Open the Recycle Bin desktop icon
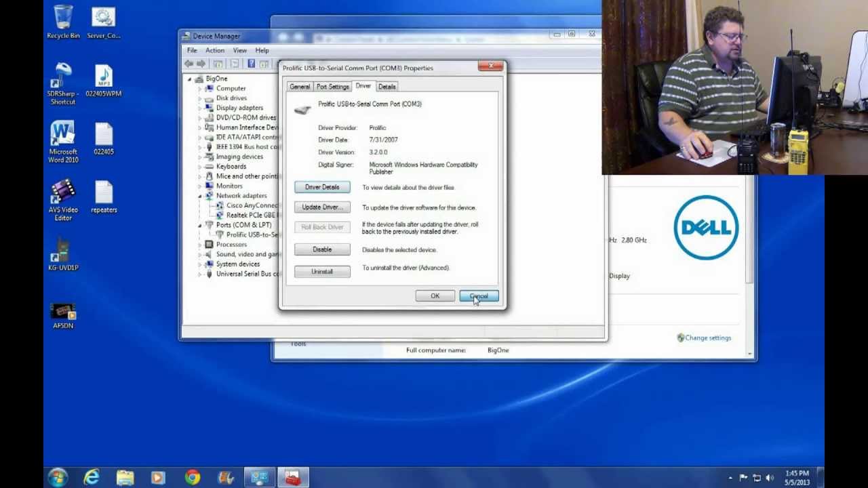This screenshot has height=488, width=868. point(63,22)
